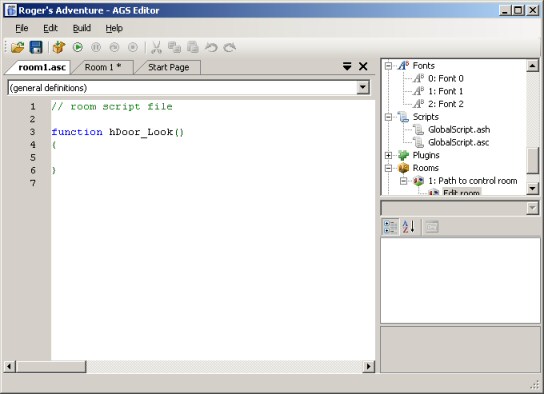The image size is (544, 394).
Task: Open the properties object selector dropdown
Action: (533, 208)
